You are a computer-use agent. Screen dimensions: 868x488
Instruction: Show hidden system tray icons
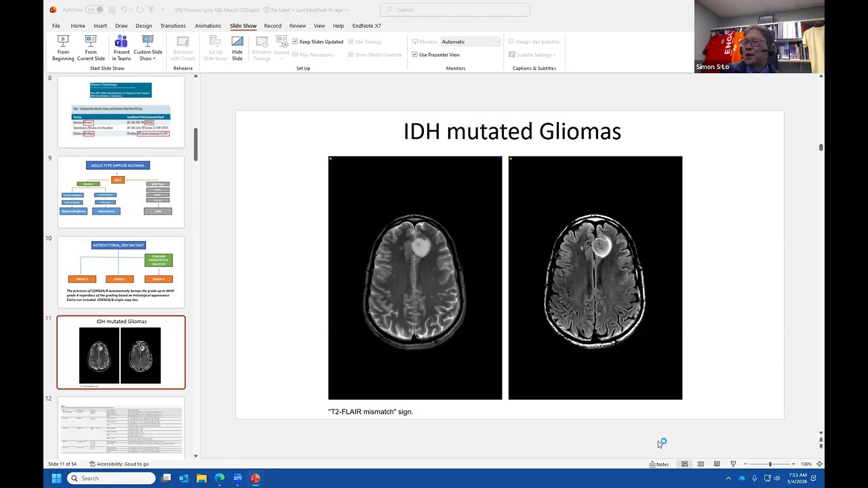pos(728,479)
